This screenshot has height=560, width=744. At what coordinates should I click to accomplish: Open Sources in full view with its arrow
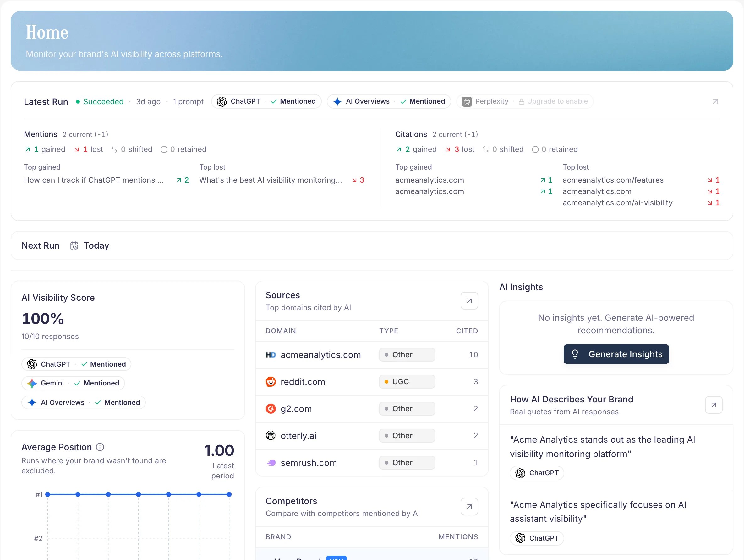[469, 300]
